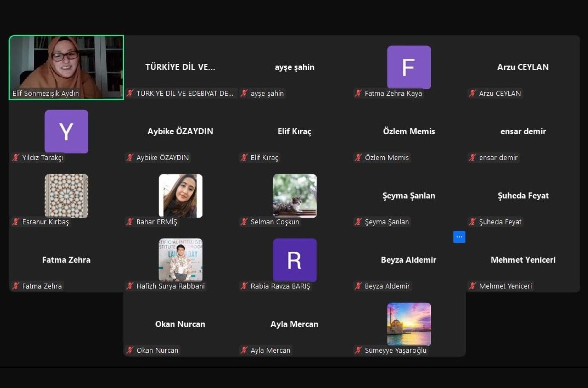Click the purple Y avatar of Yıldız Tarakçı
Screen dimensions: 588x388
(x=66, y=131)
